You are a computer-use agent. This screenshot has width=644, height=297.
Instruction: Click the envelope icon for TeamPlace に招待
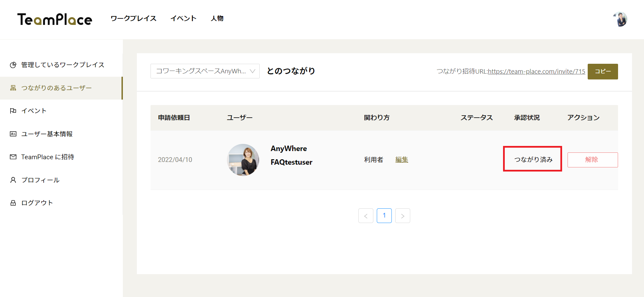[x=13, y=157]
